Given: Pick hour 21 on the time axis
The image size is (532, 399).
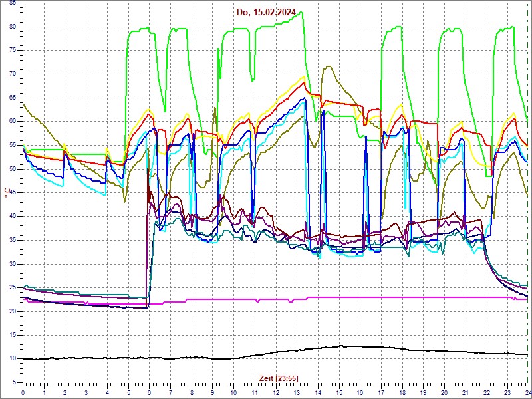Looking at the screenshot, I should tap(465, 392).
